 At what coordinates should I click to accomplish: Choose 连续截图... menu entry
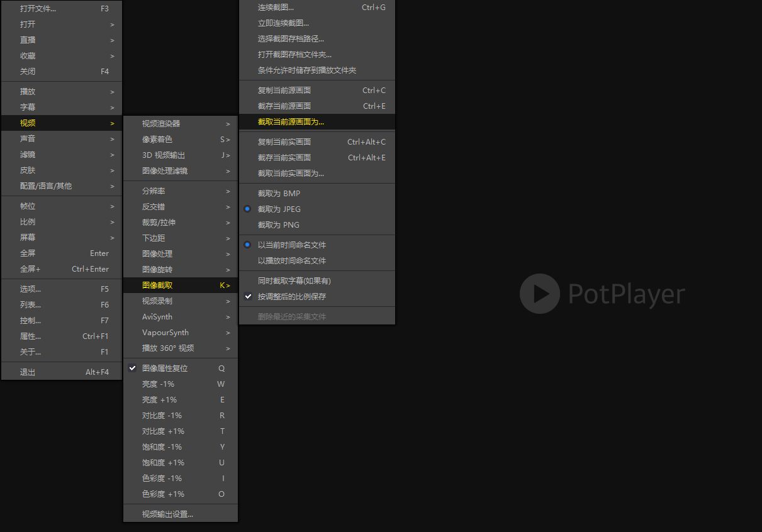pyautogui.click(x=317, y=8)
